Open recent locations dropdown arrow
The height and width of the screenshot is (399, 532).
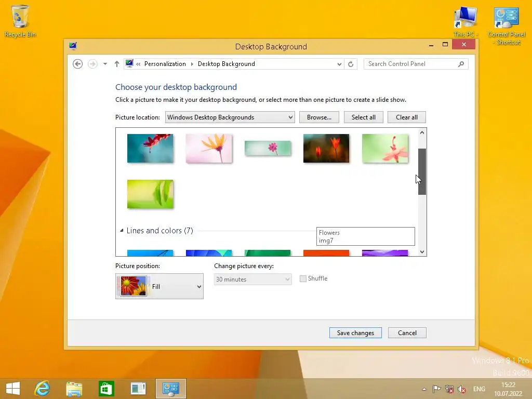(x=105, y=64)
